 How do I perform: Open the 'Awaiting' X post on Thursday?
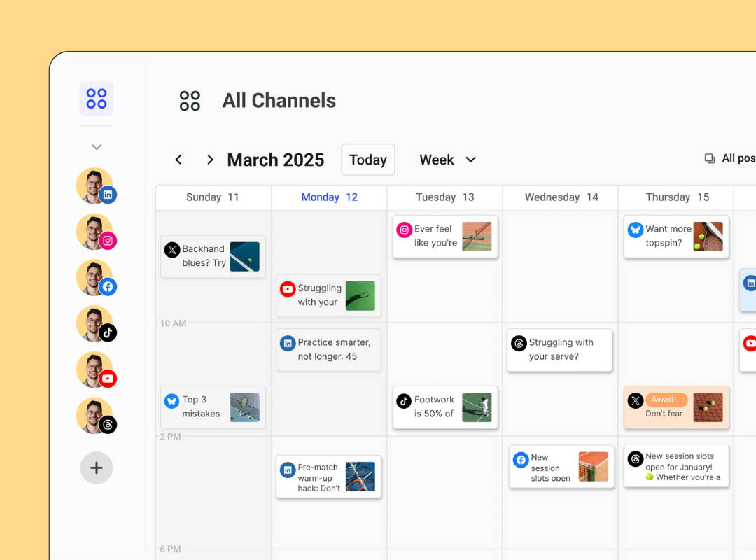[676, 407]
